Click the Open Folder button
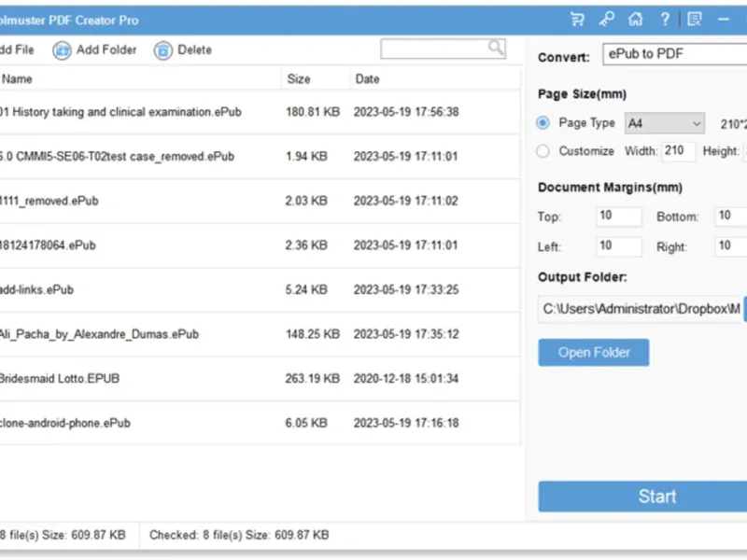Viewport: 747px width, 560px height. coord(594,353)
